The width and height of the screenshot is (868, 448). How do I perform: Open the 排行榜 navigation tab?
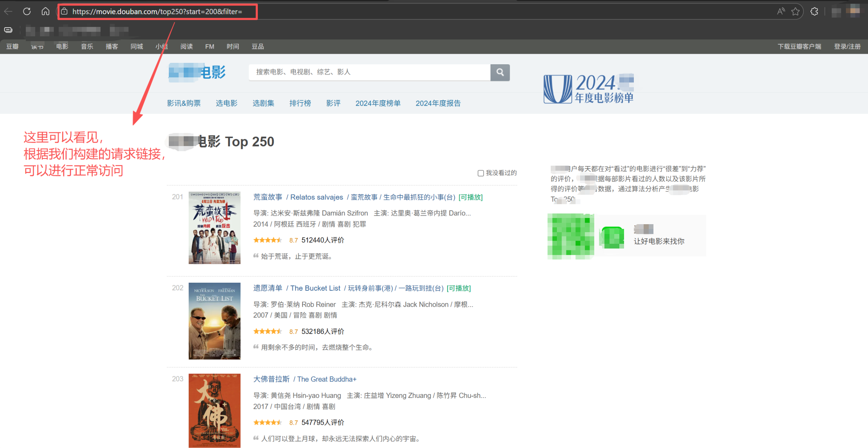[x=300, y=103]
